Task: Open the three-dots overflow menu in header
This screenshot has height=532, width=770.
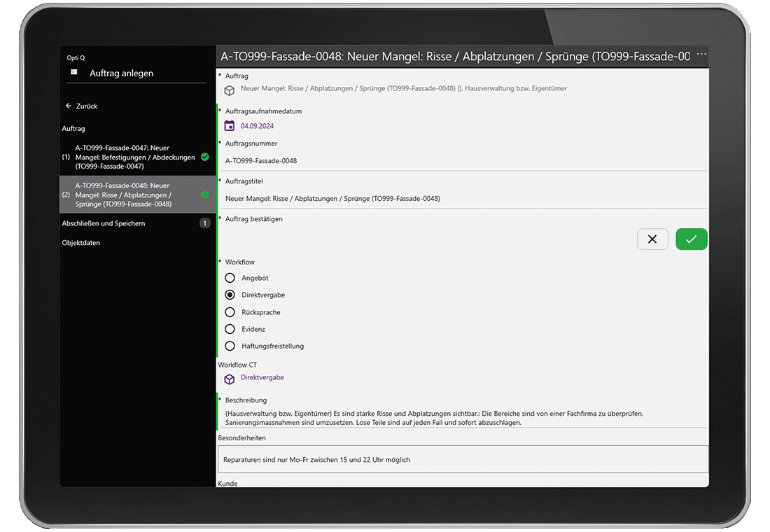Action: (701, 54)
